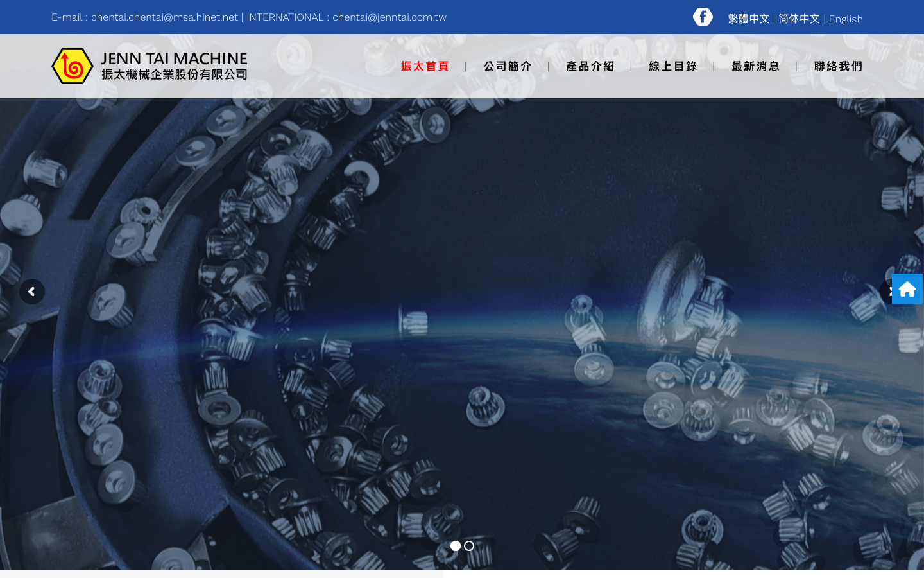Open 產品介紹 menu item
This screenshot has width=924, height=578.
(x=590, y=66)
